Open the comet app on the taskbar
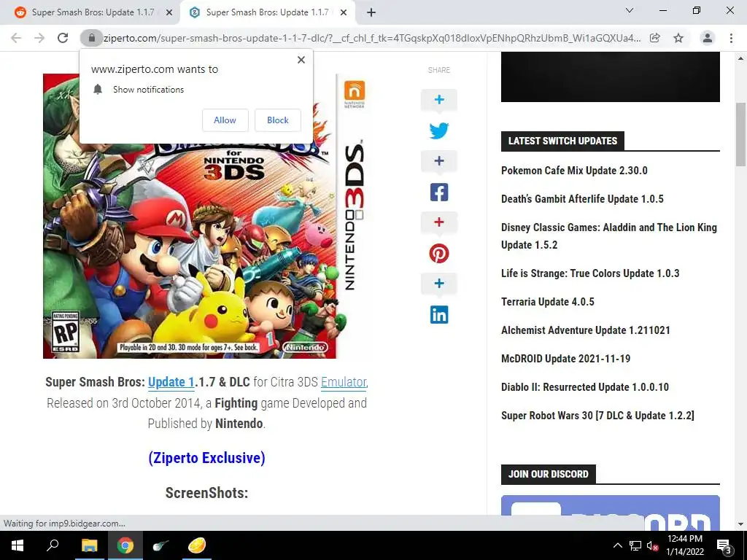This screenshot has width=747, height=560. pyautogui.click(x=160, y=545)
